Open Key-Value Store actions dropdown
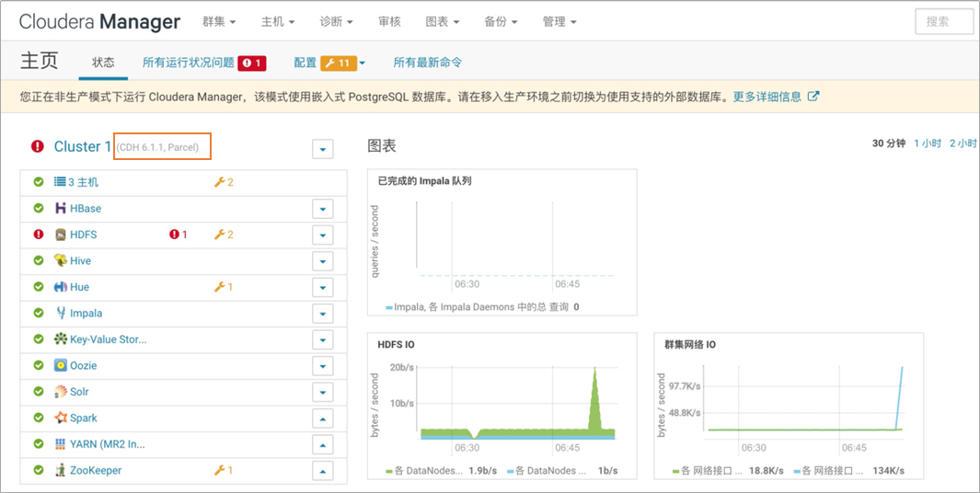The image size is (980, 493). pos(322,340)
